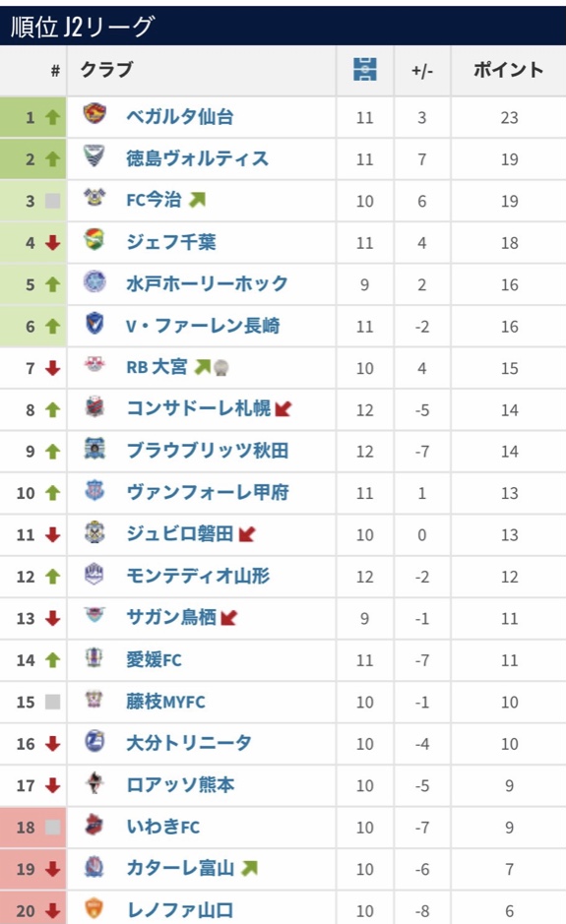Viewport: 566px width, 924px height.
Task: Open the いわきFC club page
Action: pos(163,827)
